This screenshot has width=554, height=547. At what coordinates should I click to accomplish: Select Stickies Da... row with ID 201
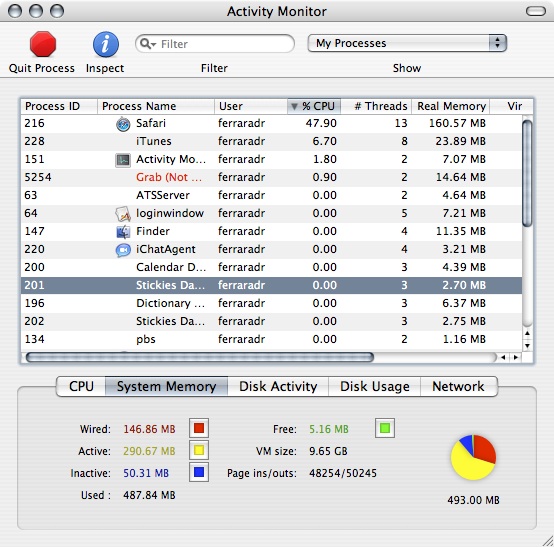[271, 285]
